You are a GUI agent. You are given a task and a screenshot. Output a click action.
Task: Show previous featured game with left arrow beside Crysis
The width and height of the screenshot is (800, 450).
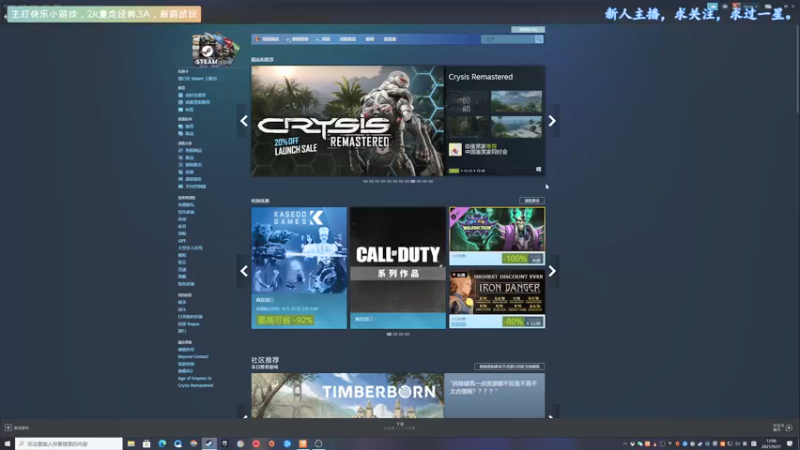coord(244,121)
